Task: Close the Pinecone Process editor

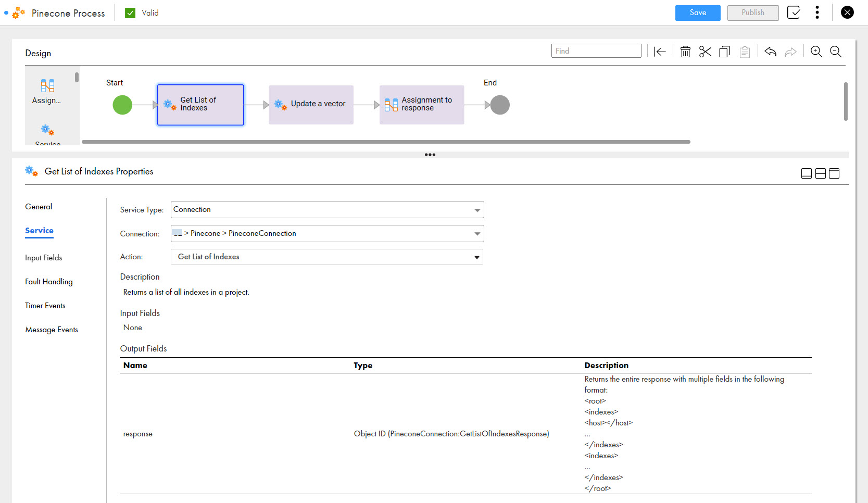Action: click(847, 12)
